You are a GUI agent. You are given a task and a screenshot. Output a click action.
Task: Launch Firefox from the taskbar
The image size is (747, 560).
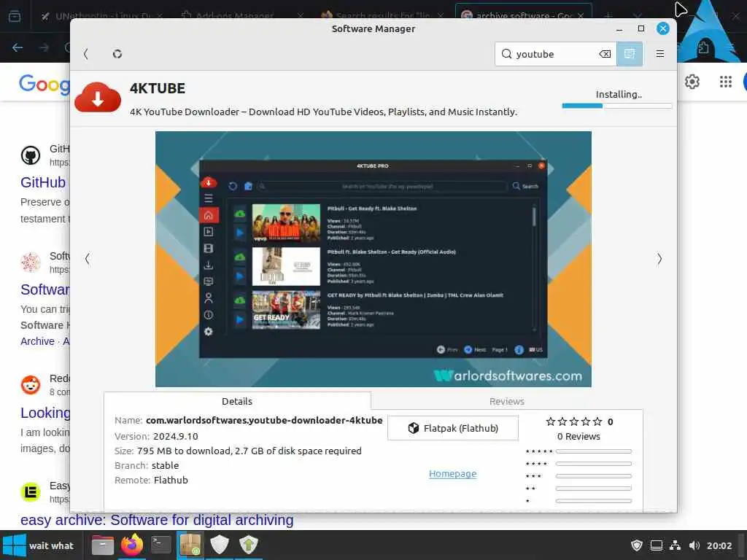132,545
